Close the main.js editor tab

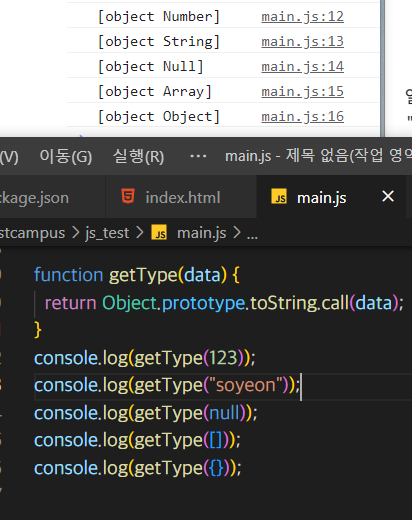pyautogui.click(x=388, y=196)
